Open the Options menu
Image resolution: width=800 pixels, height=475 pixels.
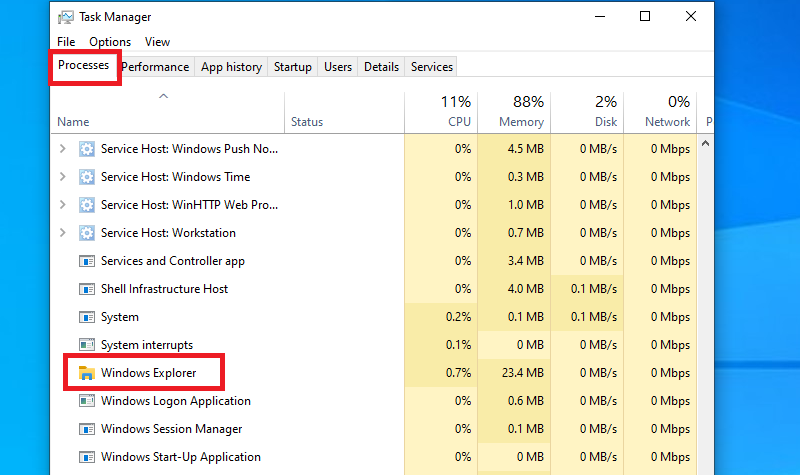click(110, 42)
